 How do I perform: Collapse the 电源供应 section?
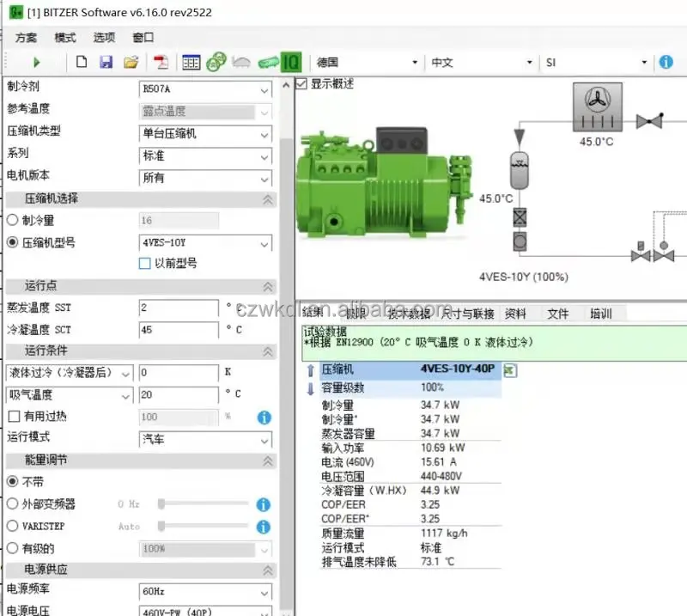pos(268,570)
